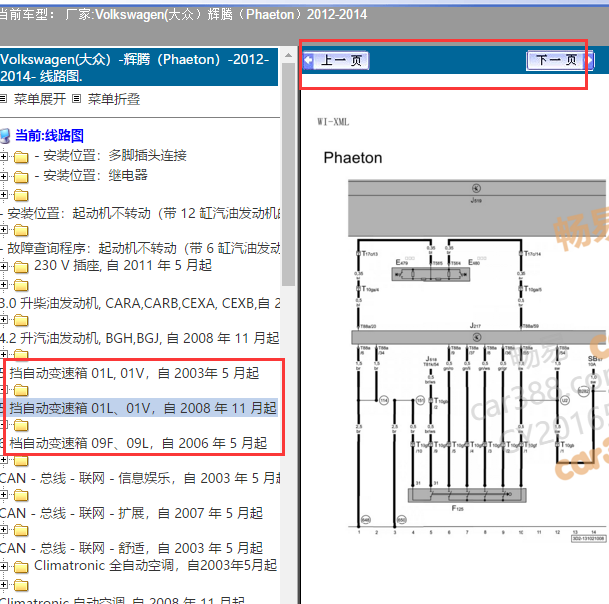Click left arrow icon on 上一页 button
Viewport: 609px width, 604px height.
click(x=308, y=60)
